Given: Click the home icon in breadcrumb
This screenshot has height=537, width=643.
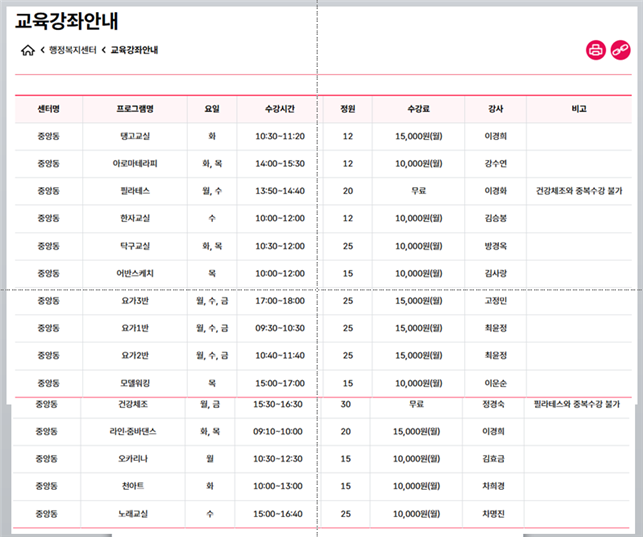Looking at the screenshot, I should click(x=27, y=50).
